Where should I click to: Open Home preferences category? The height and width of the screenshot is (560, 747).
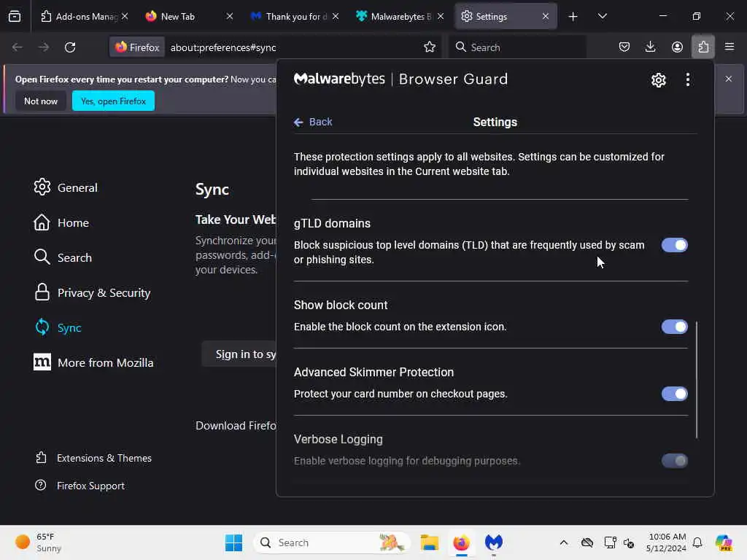61,222
